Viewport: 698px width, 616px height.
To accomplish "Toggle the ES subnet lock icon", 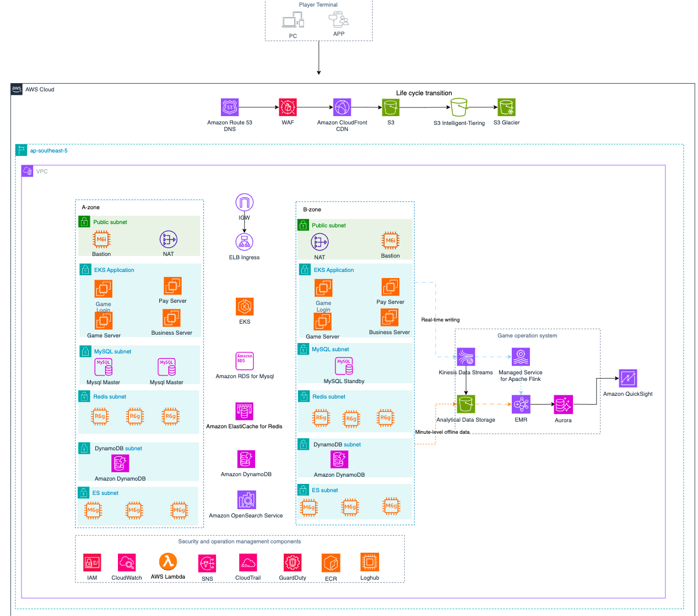I will coord(84,493).
